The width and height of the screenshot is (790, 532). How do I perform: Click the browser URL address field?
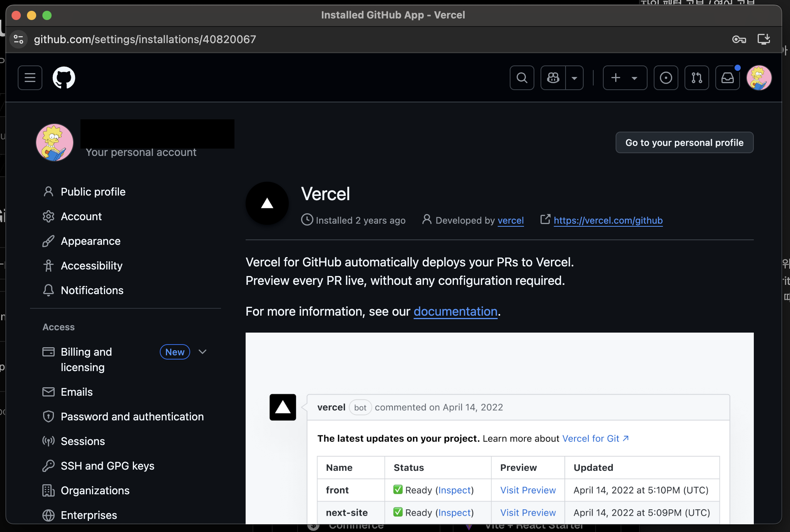pyautogui.click(x=145, y=39)
